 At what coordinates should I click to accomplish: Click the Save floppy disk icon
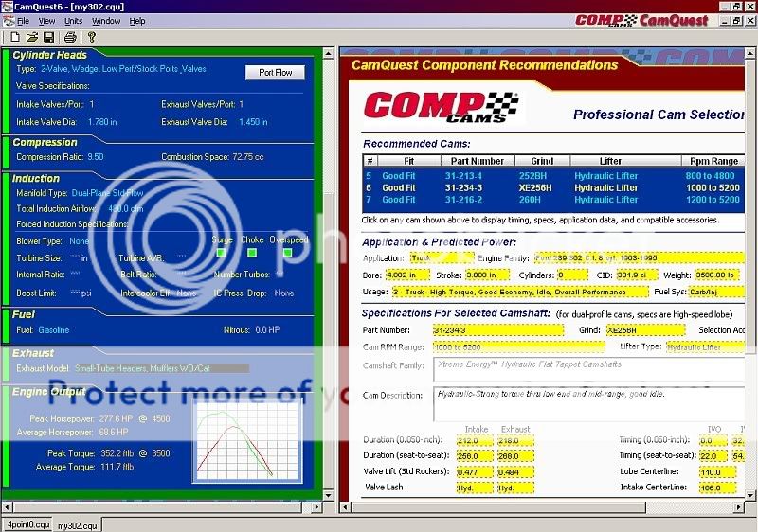pyautogui.click(x=47, y=37)
